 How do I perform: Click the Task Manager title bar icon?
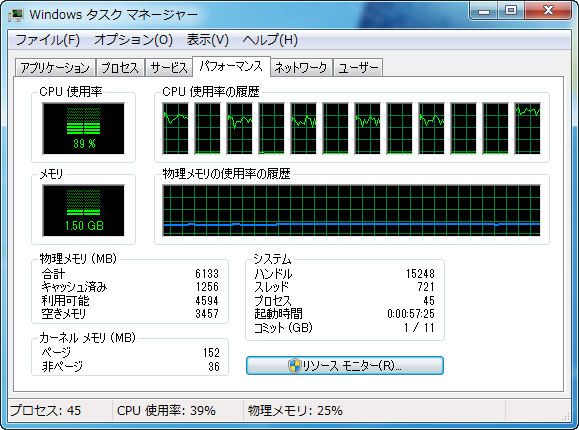coord(16,15)
